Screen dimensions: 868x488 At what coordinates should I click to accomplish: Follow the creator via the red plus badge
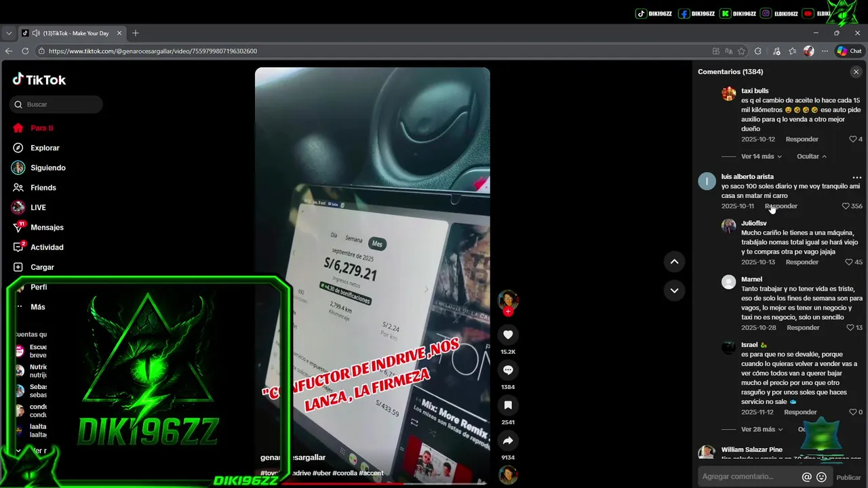click(x=508, y=312)
